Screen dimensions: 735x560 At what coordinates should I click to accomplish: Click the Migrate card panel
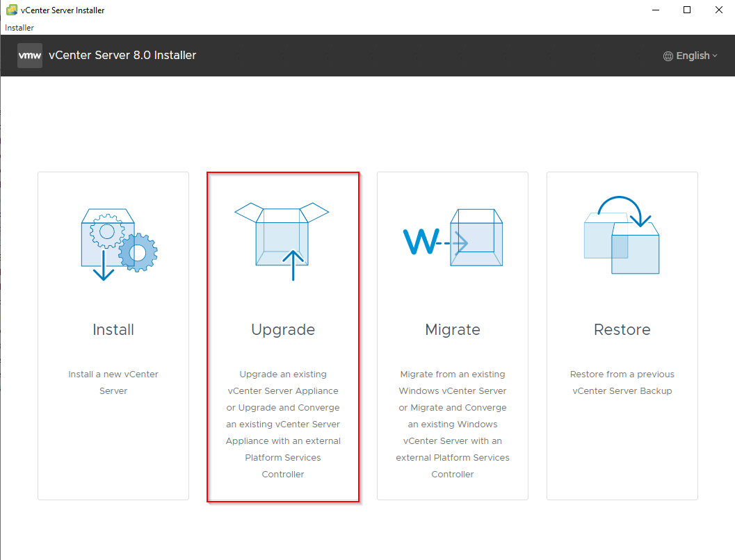(453, 337)
